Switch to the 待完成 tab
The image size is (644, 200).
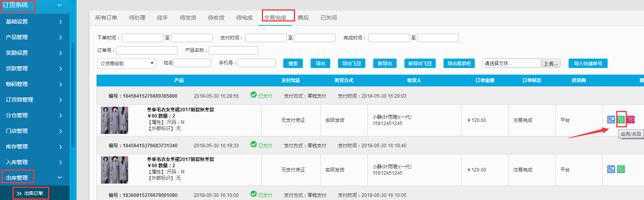point(244,18)
